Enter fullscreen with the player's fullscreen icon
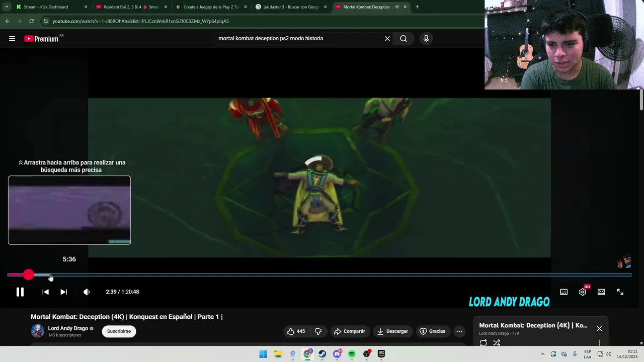 click(x=620, y=292)
